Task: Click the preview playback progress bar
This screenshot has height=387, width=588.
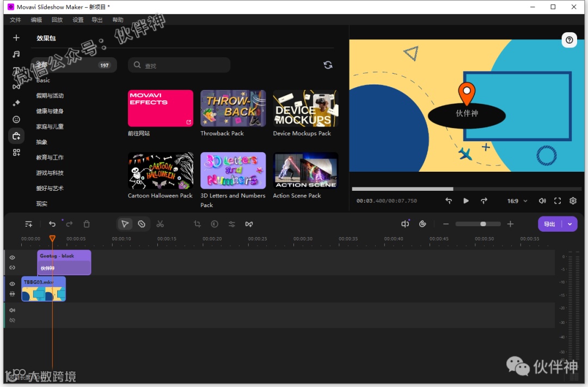Action: coord(466,189)
